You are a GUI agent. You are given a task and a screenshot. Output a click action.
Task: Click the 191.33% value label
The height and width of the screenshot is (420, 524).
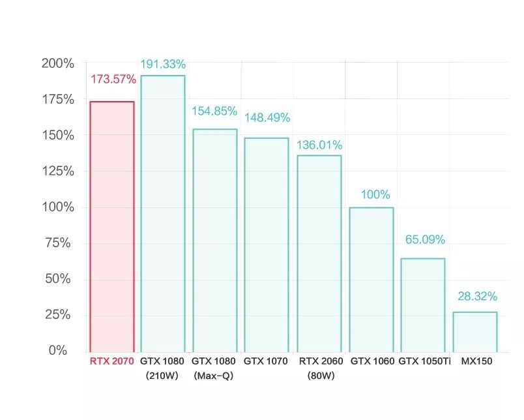pyautogui.click(x=163, y=64)
